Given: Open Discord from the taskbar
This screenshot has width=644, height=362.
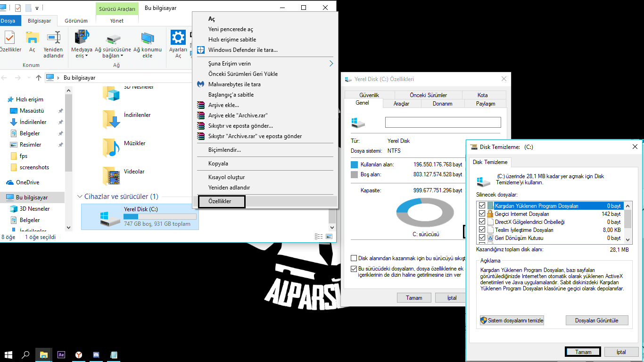Looking at the screenshot, I should (96, 354).
